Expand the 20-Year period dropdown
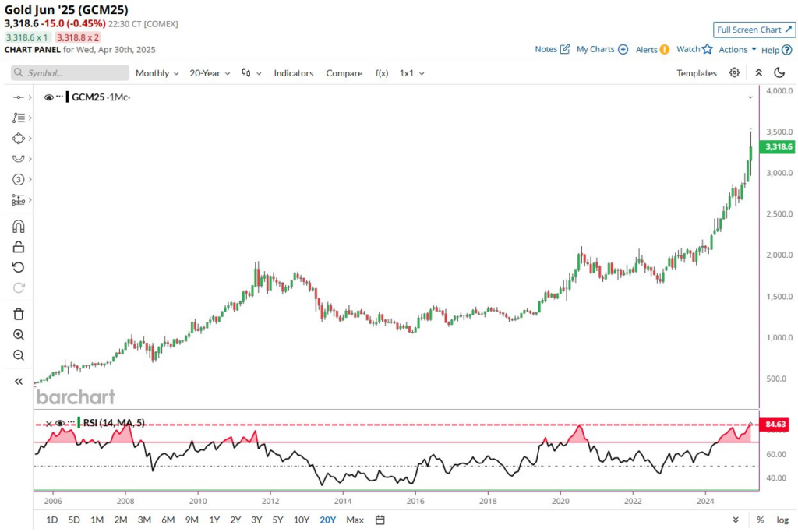798x532 pixels. click(211, 73)
